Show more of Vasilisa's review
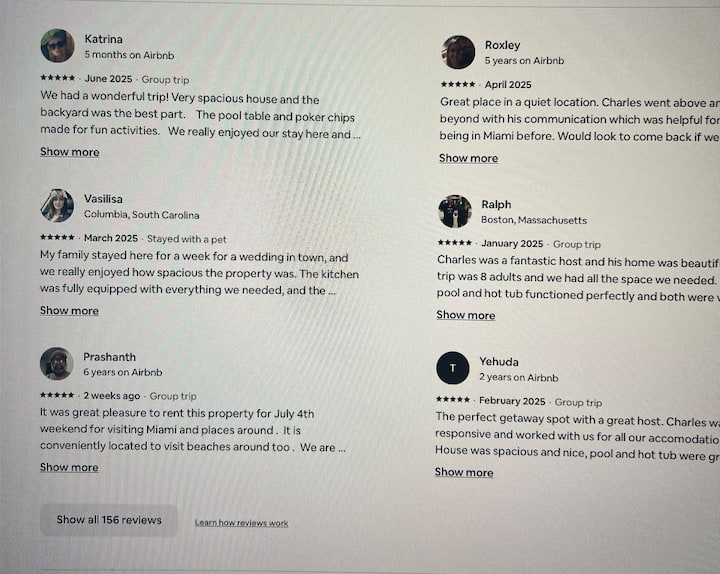The height and width of the screenshot is (574, 720). [x=70, y=311]
